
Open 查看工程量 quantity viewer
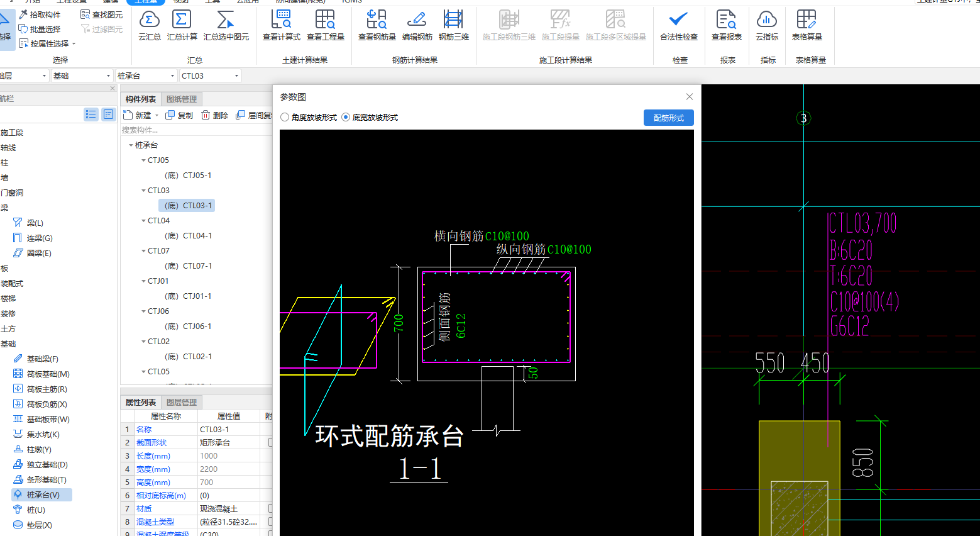pos(325,26)
